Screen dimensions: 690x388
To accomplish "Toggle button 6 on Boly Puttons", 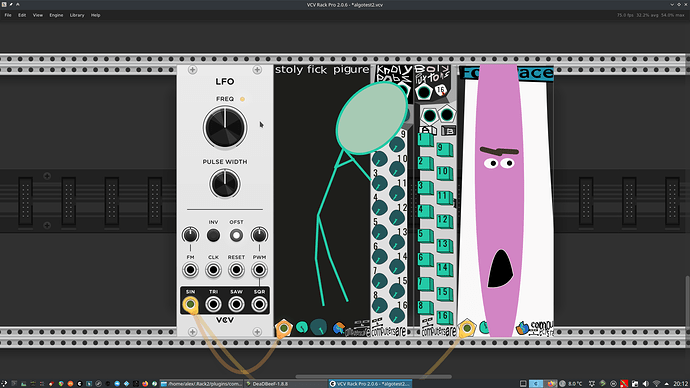I will [426, 260].
